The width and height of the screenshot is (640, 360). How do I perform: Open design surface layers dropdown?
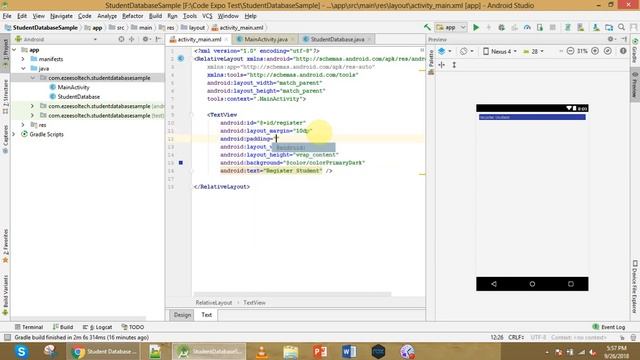pyautogui.click(x=444, y=51)
